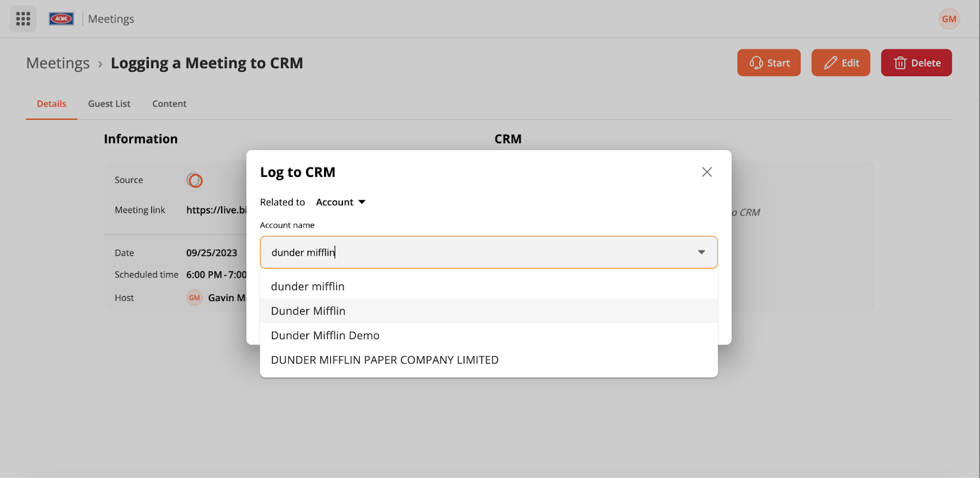Click the 'Log to CRM' dialog title
Image resolution: width=980 pixels, height=478 pixels.
coord(298,172)
